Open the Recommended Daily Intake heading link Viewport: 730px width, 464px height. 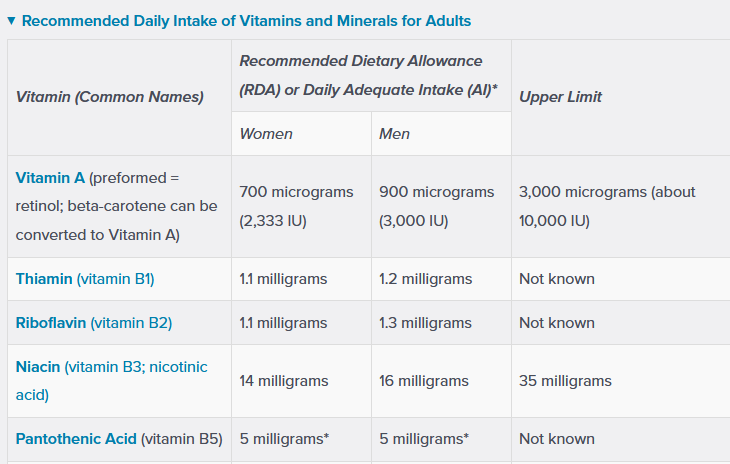click(246, 21)
